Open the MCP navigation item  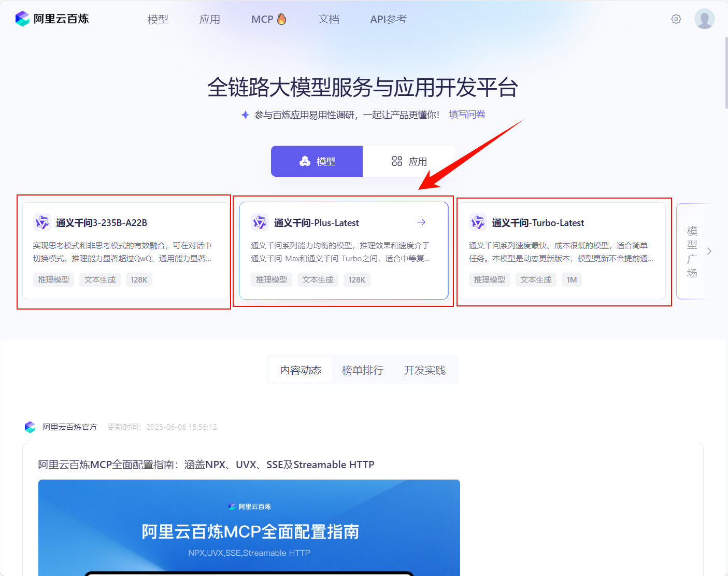(x=262, y=19)
